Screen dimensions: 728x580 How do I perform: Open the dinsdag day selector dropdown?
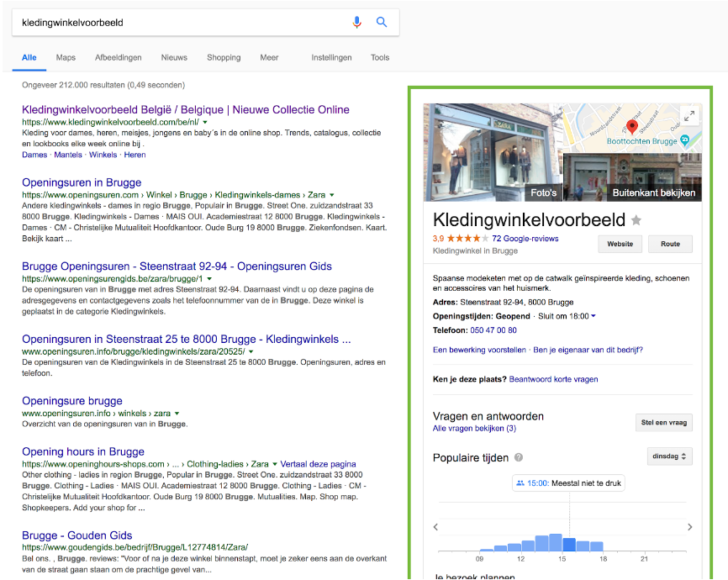[670, 456]
